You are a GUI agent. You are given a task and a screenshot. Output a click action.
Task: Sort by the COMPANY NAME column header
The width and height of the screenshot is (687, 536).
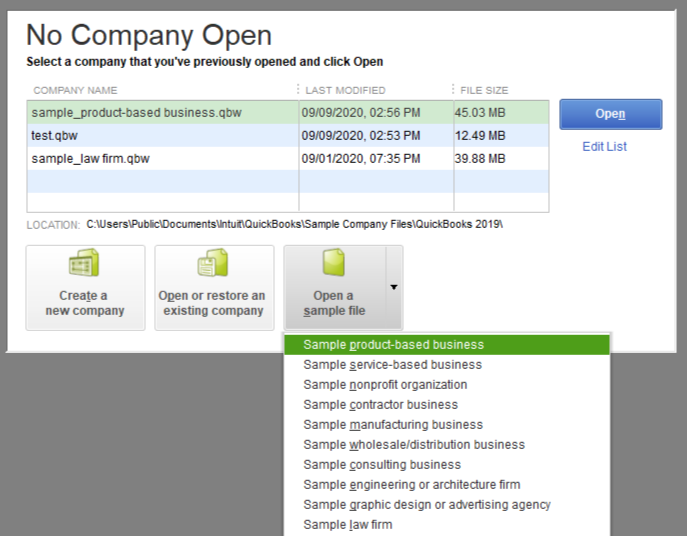(x=75, y=90)
